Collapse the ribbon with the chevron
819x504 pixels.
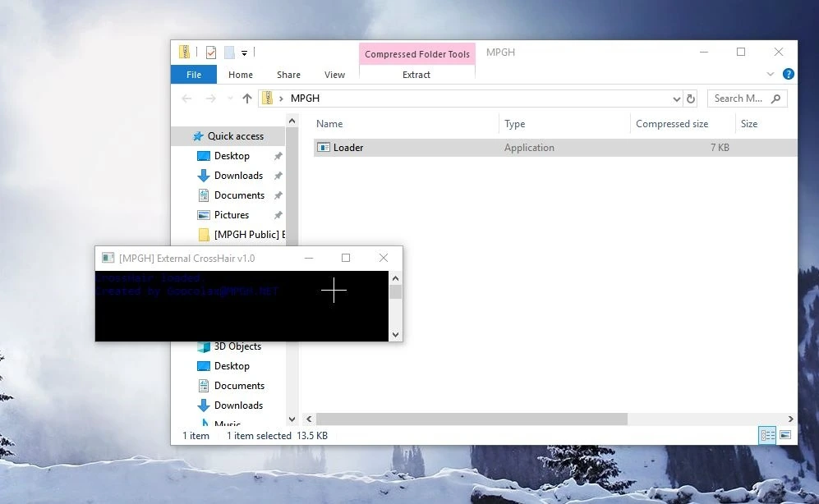pyautogui.click(x=770, y=74)
